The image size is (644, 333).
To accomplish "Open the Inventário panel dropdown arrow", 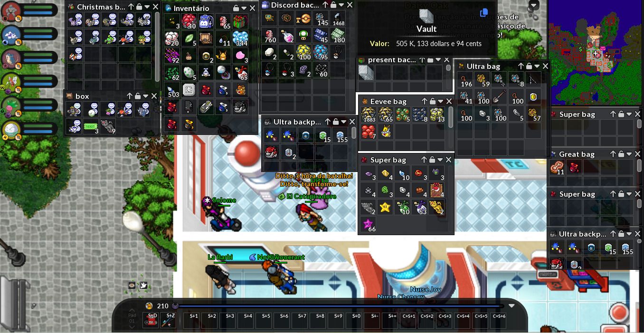I will 244,8.
